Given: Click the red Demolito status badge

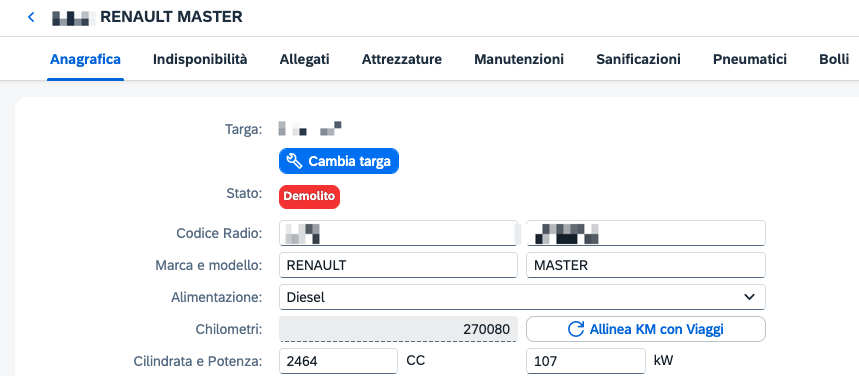Looking at the screenshot, I should click(310, 197).
